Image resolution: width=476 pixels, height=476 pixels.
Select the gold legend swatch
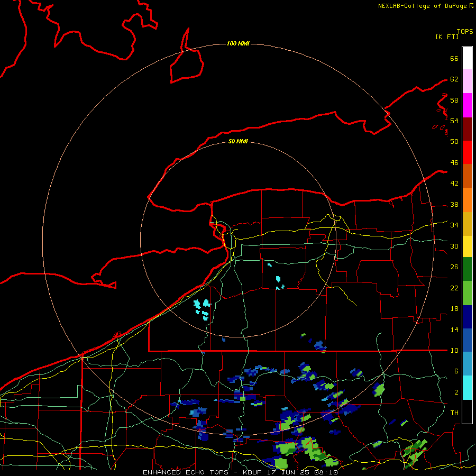point(467,224)
